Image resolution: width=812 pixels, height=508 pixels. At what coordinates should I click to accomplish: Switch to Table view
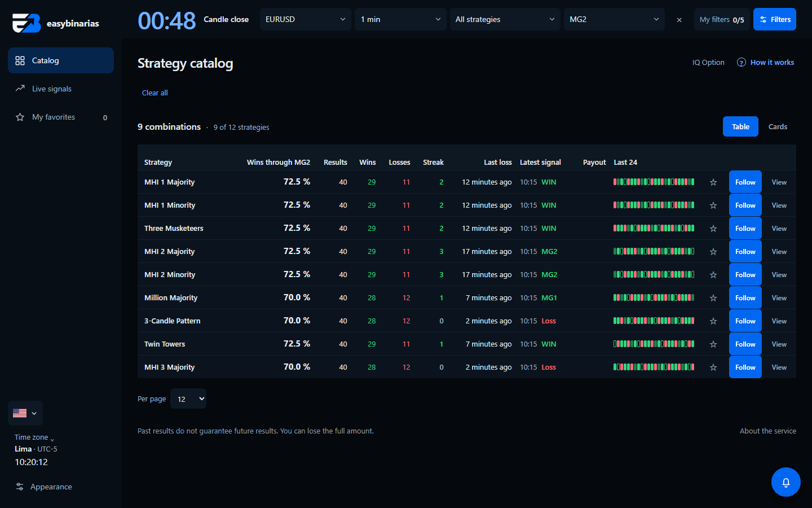point(740,126)
